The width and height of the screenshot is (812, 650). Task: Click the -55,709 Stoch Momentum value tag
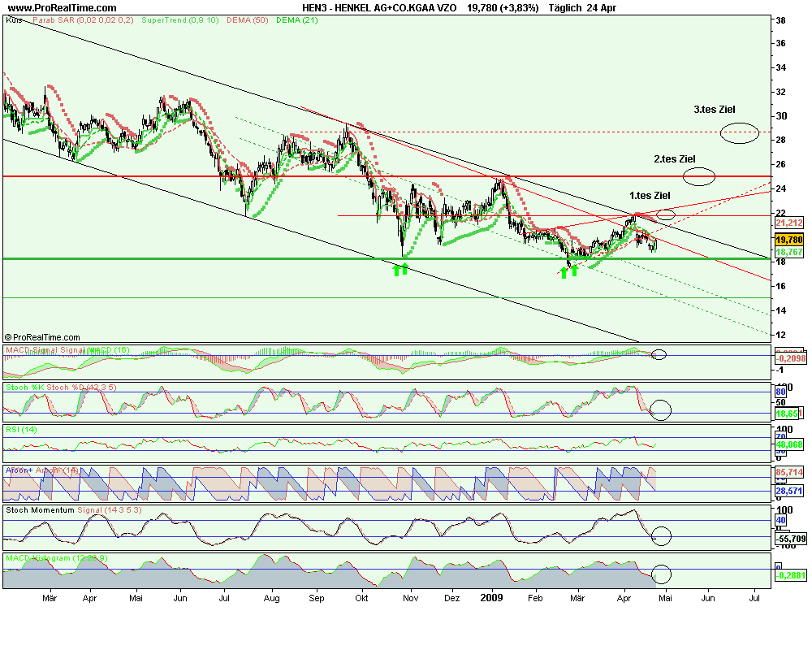790,539
